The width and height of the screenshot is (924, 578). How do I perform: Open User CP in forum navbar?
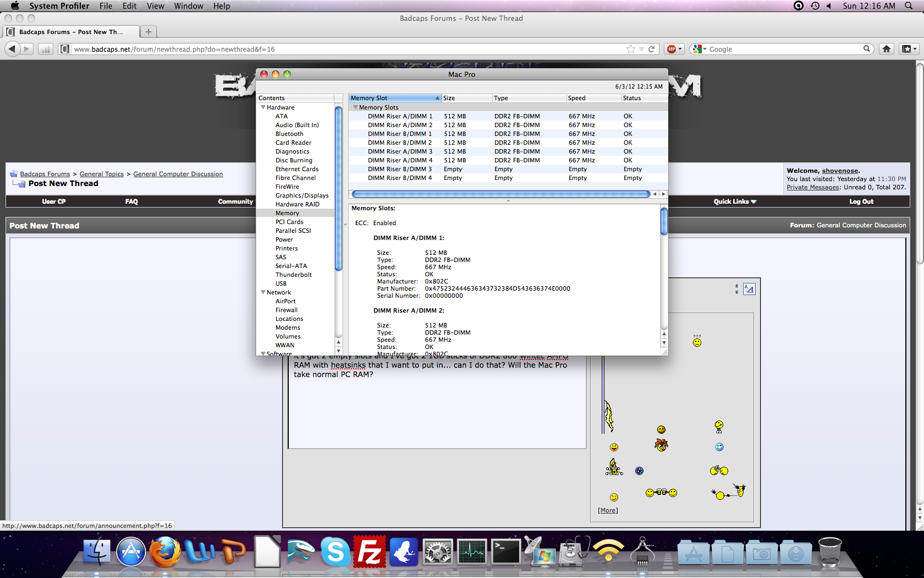click(x=54, y=201)
